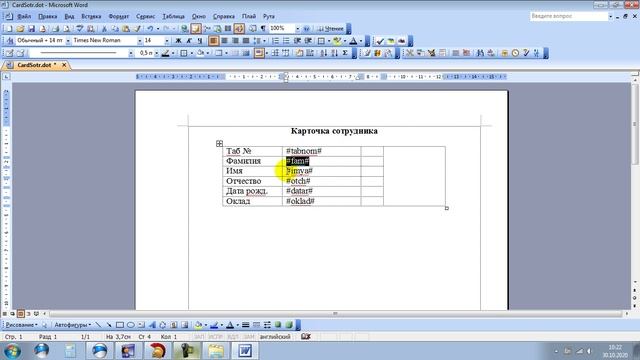Close the CardSotr.dot tab

pyautogui.click(x=64, y=65)
